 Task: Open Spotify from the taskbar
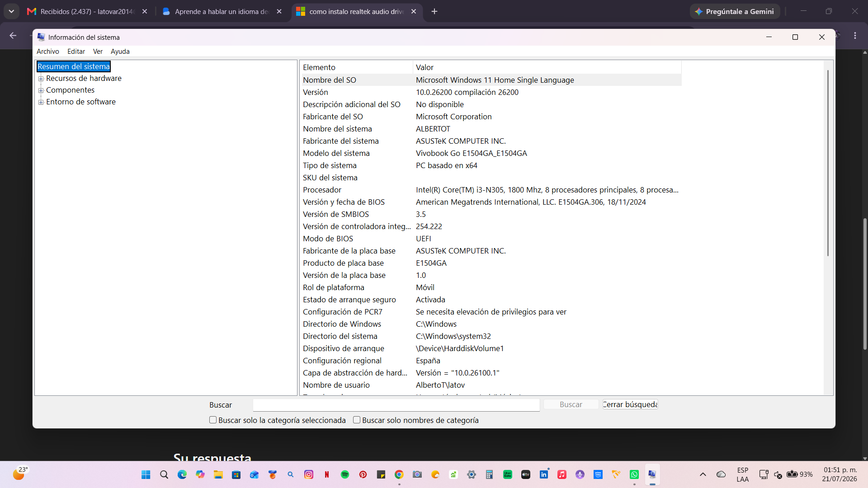[345, 474]
